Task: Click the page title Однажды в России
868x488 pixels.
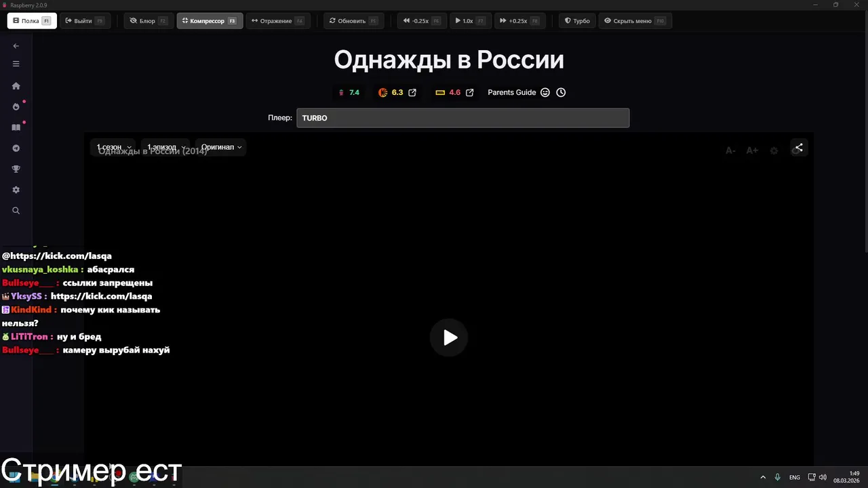Action: pyautogui.click(x=449, y=60)
